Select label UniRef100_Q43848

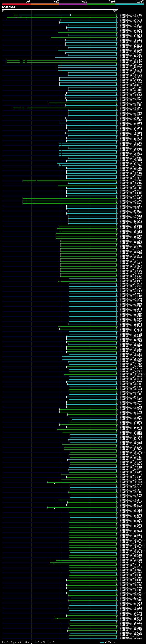click(131, 45)
